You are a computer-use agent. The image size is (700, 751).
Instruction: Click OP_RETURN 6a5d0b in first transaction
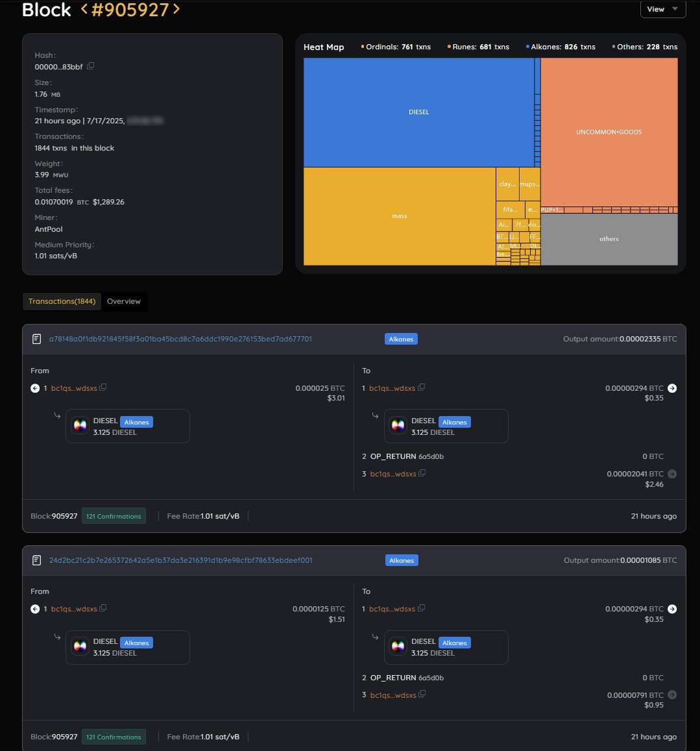(x=407, y=457)
